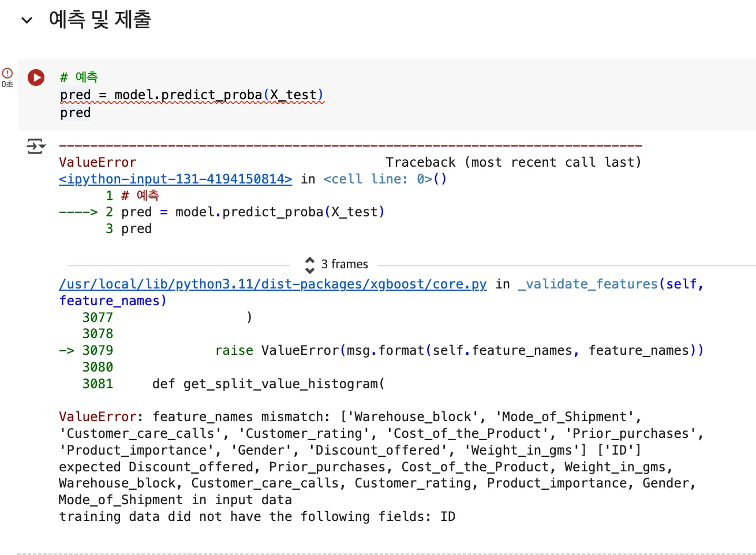Click the 예측 및 제출 section heading

[100, 20]
